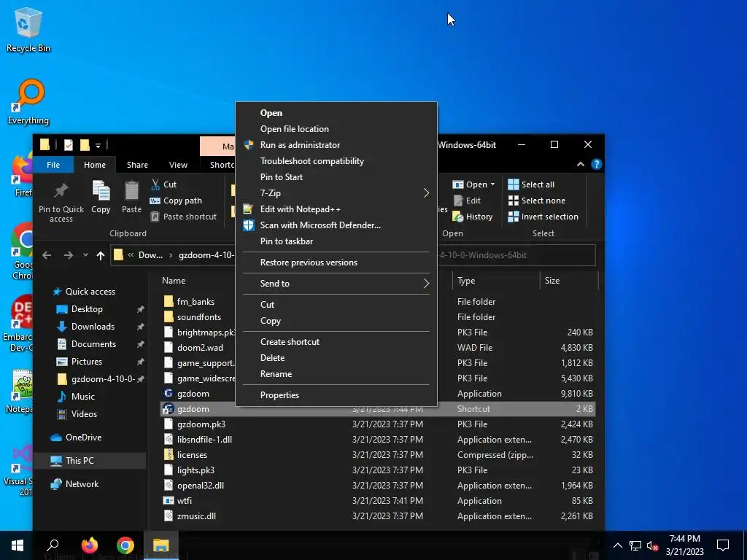Choose Rename in the context menu
747x560 pixels.
(336, 374)
